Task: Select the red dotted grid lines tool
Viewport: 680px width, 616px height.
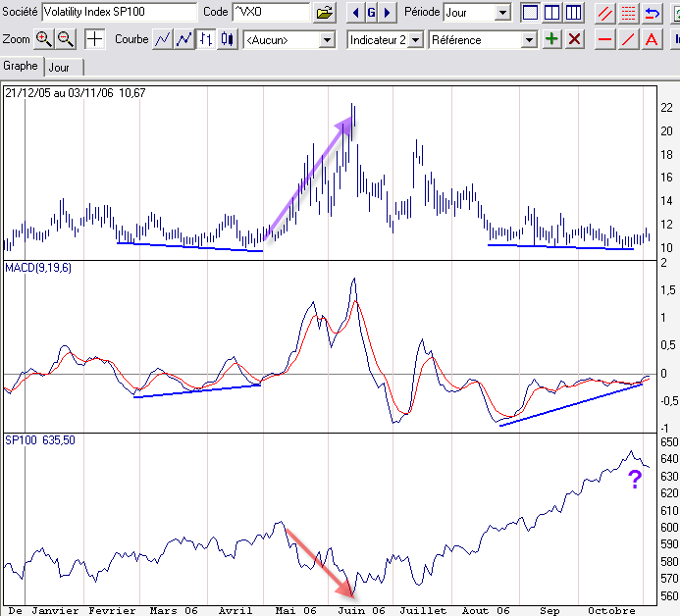Action: click(x=628, y=13)
